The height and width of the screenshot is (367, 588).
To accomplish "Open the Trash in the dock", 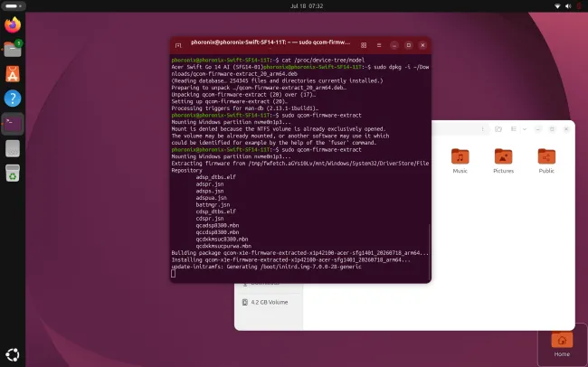I will 13,173.
